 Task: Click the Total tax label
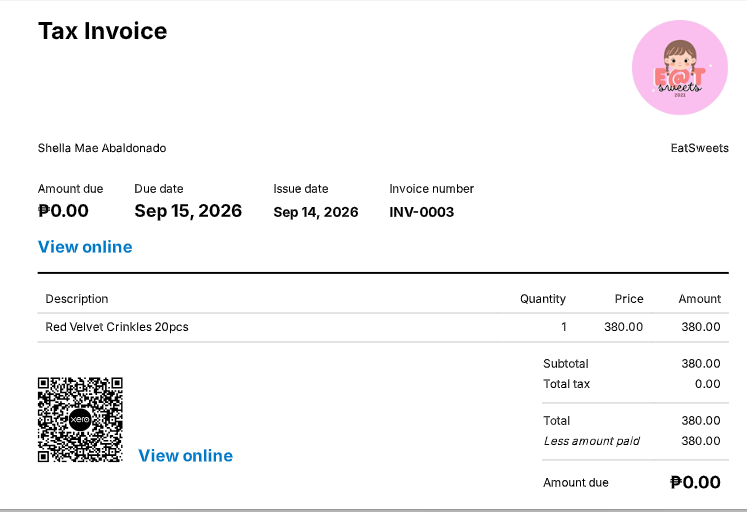coord(566,384)
